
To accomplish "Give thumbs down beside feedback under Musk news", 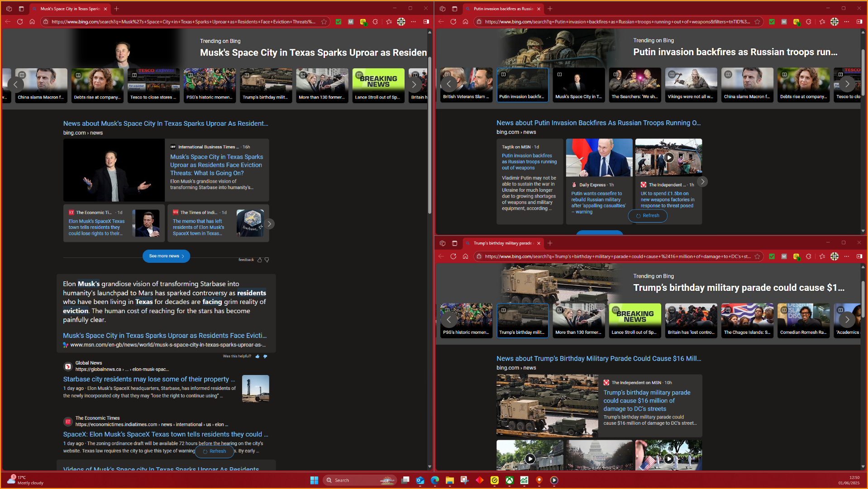I will point(267,260).
